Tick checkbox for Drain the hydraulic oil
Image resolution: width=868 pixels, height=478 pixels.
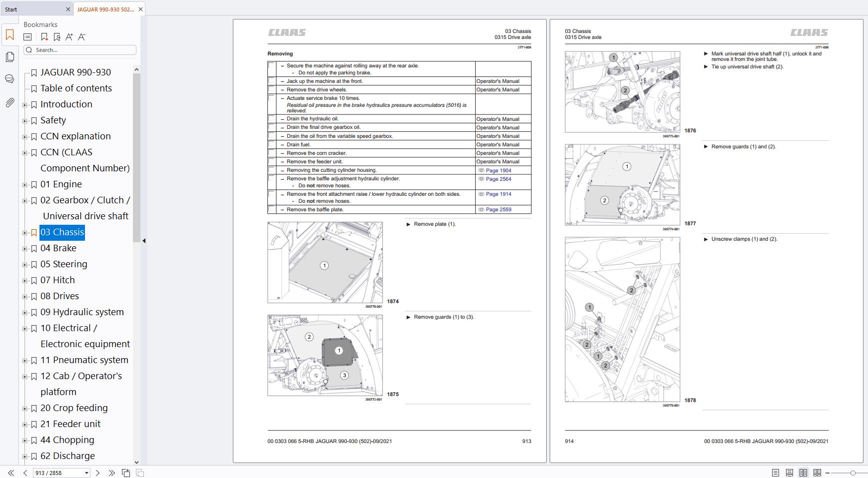click(x=271, y=119)
